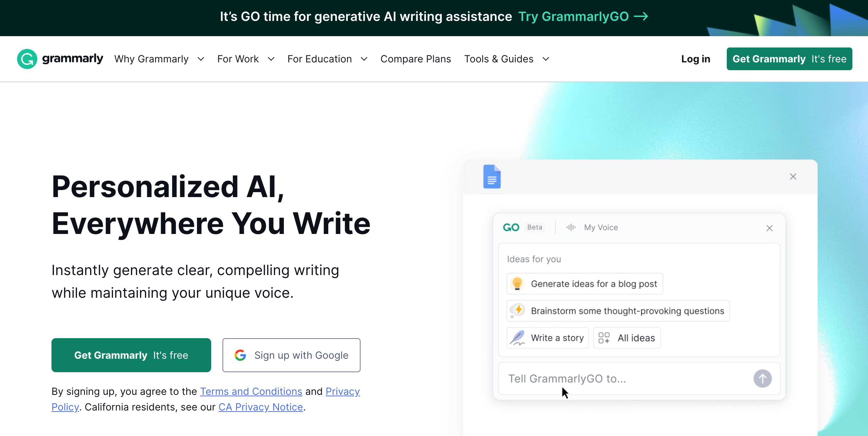This screenshot has height=436, width=868.
Task: Click the lightbulb ideas icon
Action: point(517,284)
